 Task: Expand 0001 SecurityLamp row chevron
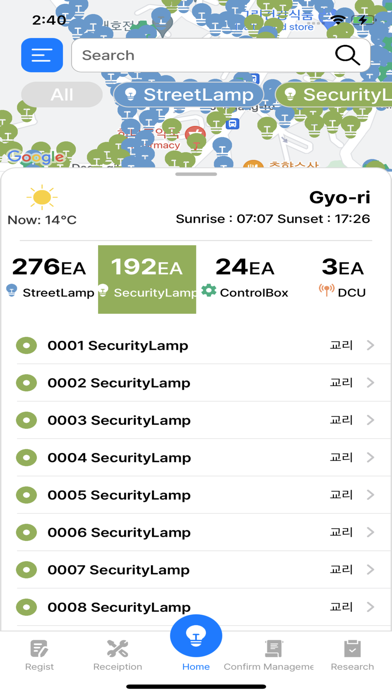pos(371,345)
